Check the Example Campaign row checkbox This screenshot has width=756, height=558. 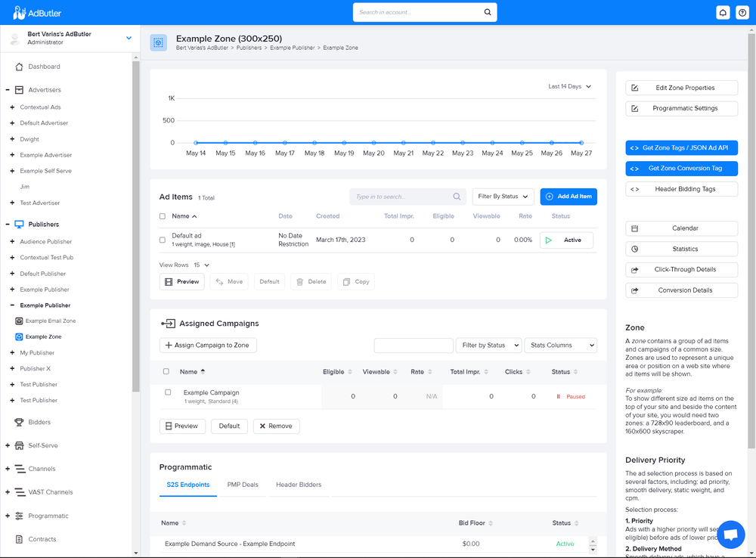168,392
